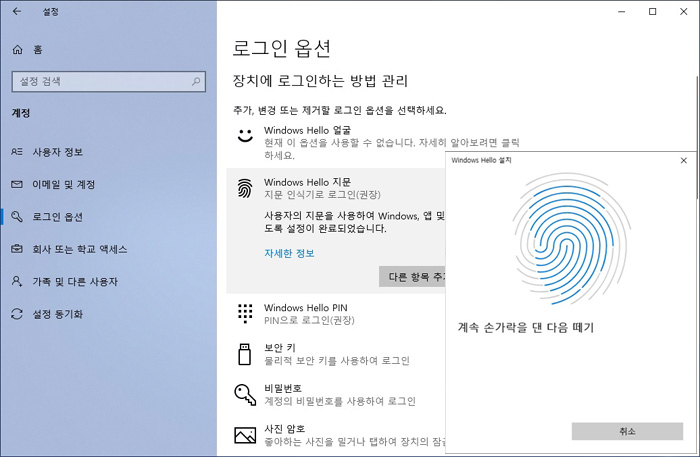Click the 사진 암호 picture icon
The width and height of the screenshot is (700, 457).
pyautogui.click(x=245, y=435)
